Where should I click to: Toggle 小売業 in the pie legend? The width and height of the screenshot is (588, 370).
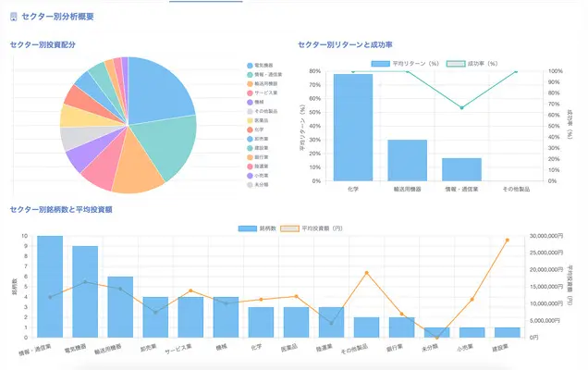coord(258,176)
